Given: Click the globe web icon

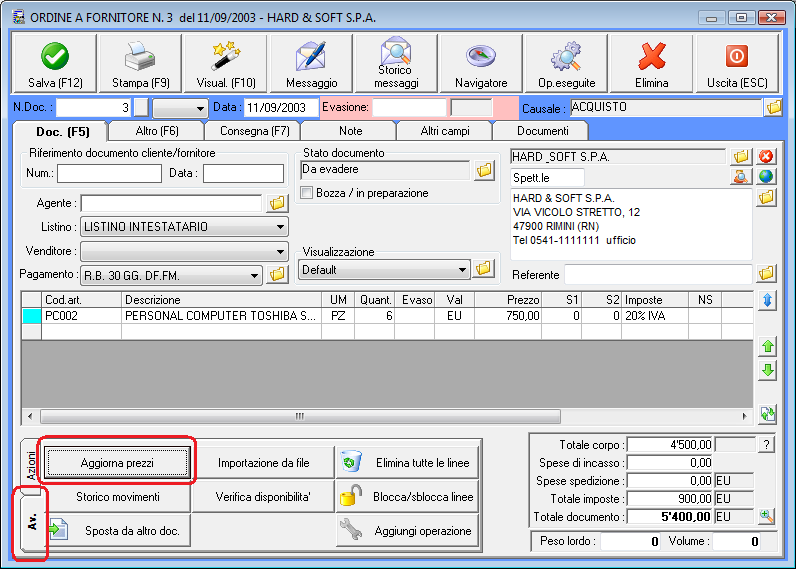Looking at the screenshot, I should (766, 177).
